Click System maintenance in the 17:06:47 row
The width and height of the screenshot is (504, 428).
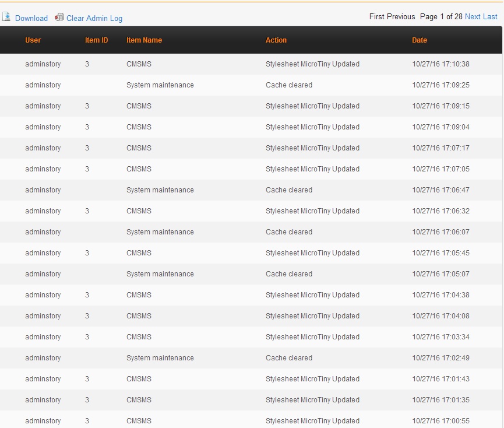coord(160,190)
